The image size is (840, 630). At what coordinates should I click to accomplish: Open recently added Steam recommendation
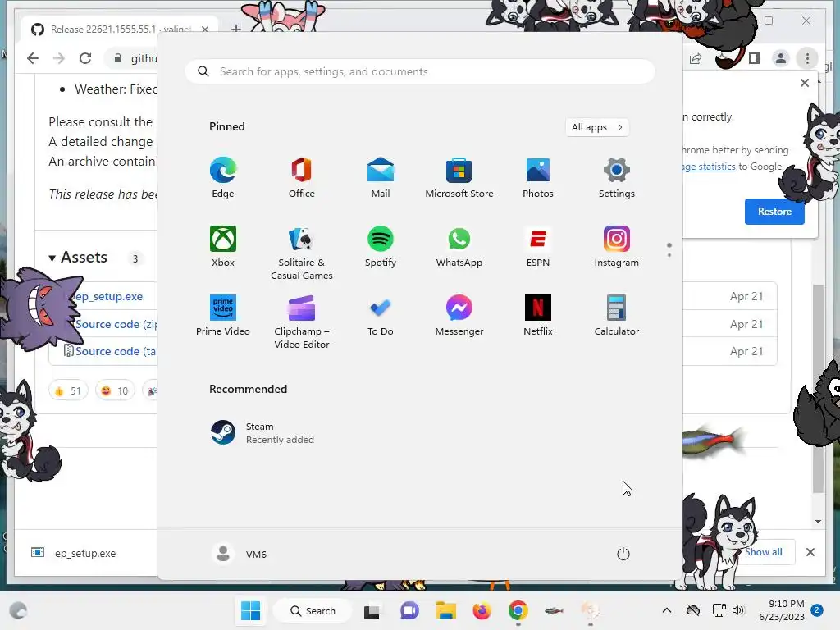click(262, 433)
